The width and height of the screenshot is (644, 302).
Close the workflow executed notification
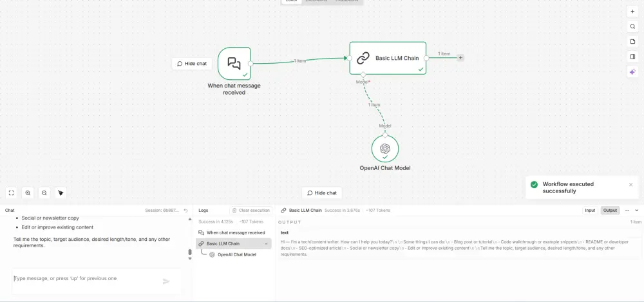pyautogui.click(x=631, y=185)
